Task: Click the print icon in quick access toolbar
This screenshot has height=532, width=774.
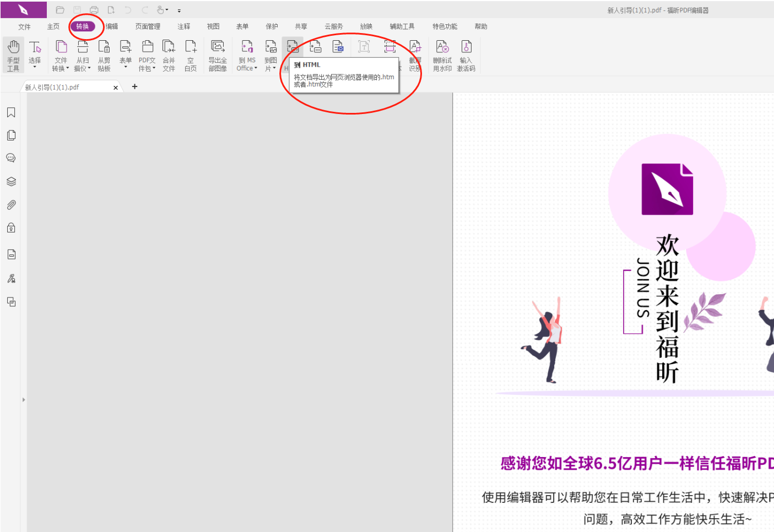Action: (x=94, y=9)
